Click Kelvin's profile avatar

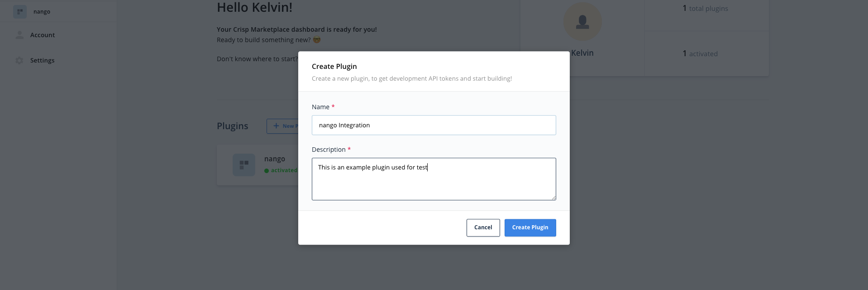[582, 22]
